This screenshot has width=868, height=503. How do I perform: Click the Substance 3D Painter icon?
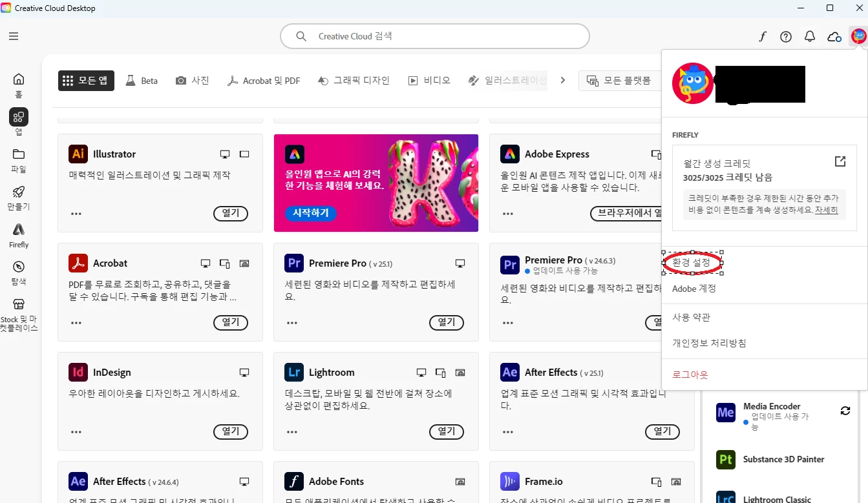[726, 460]
